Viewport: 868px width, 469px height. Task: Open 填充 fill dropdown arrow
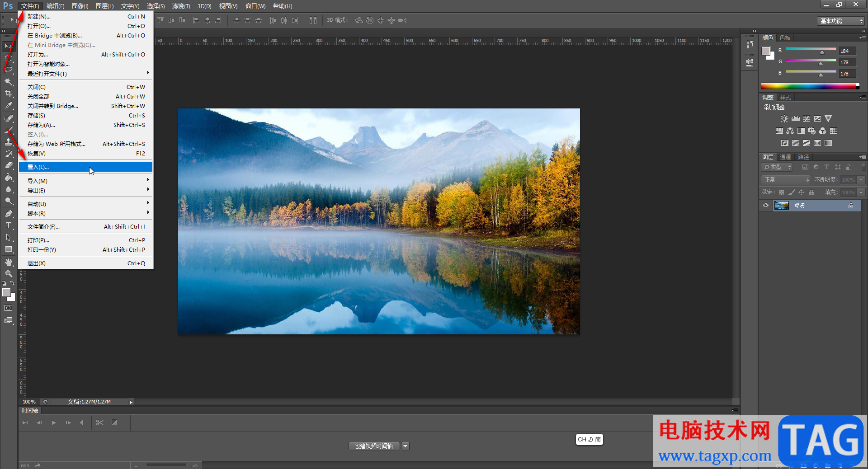click(861, 192)
